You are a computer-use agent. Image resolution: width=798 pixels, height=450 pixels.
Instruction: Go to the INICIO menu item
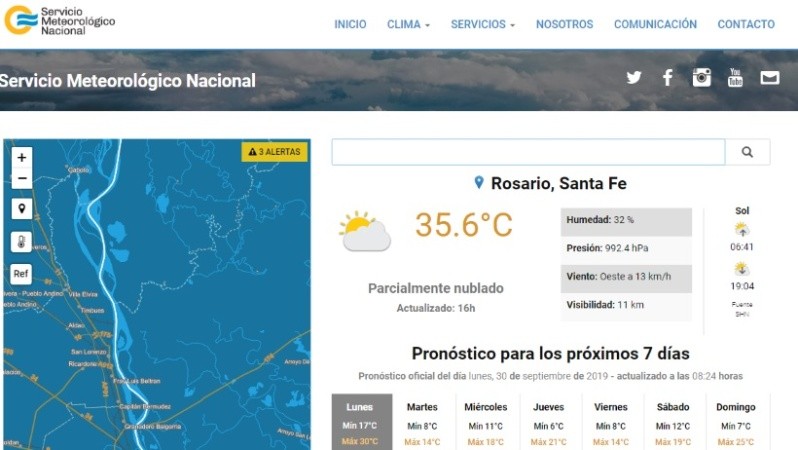350,24
